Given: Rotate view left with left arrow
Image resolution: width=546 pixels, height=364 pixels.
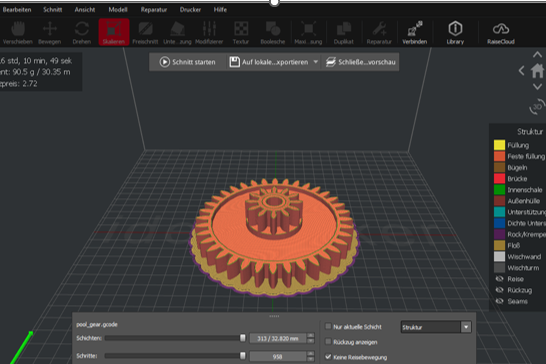Looking at the screenshot, I should pos(521,71).
